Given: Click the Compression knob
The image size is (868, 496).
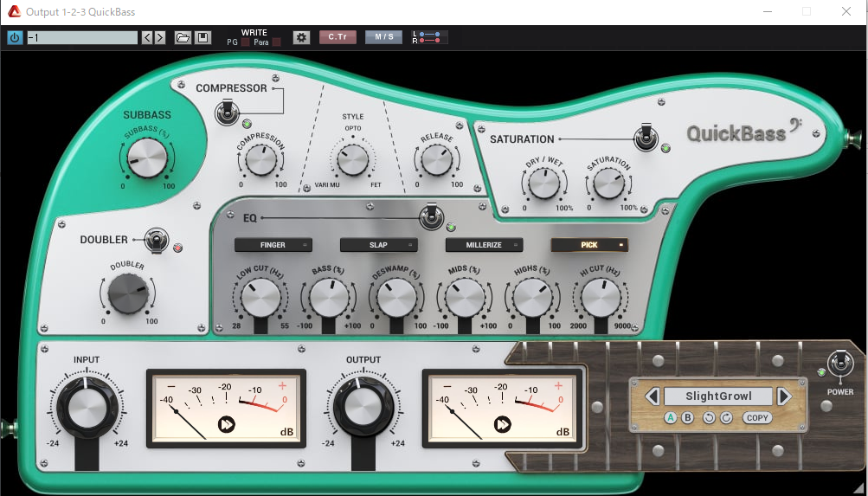Looking at the screenshot, I should (x=261, y=160).
